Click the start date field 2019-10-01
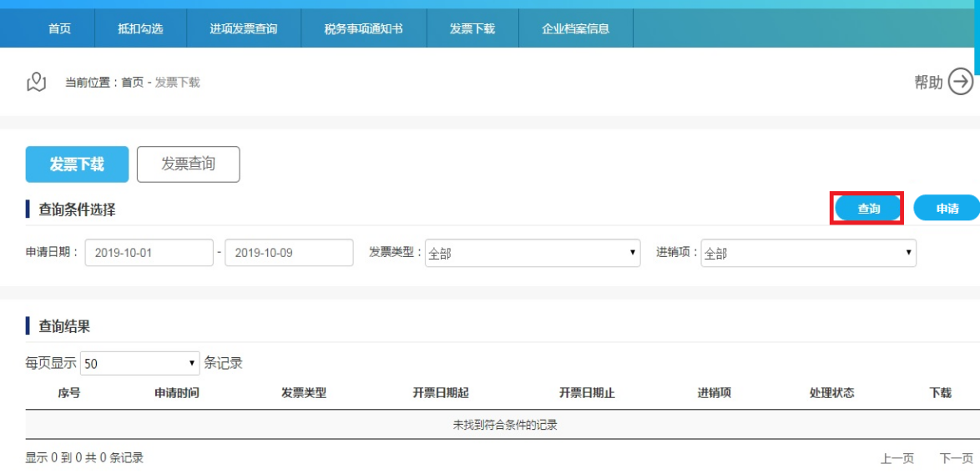 point(149,253)
